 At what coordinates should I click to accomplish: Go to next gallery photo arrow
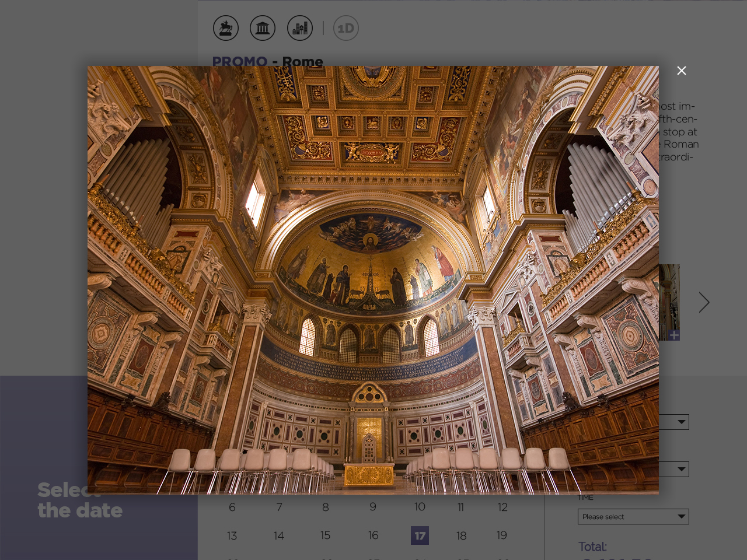click(704, 302)
